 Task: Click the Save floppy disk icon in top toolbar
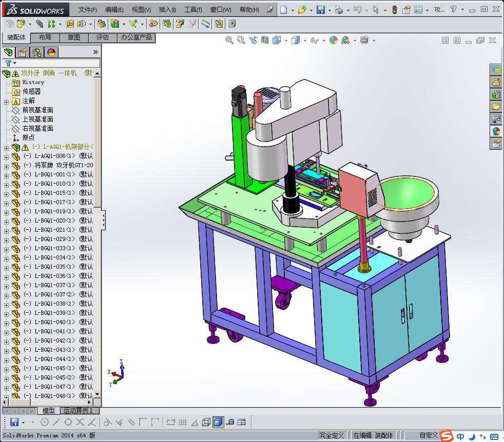320,10
